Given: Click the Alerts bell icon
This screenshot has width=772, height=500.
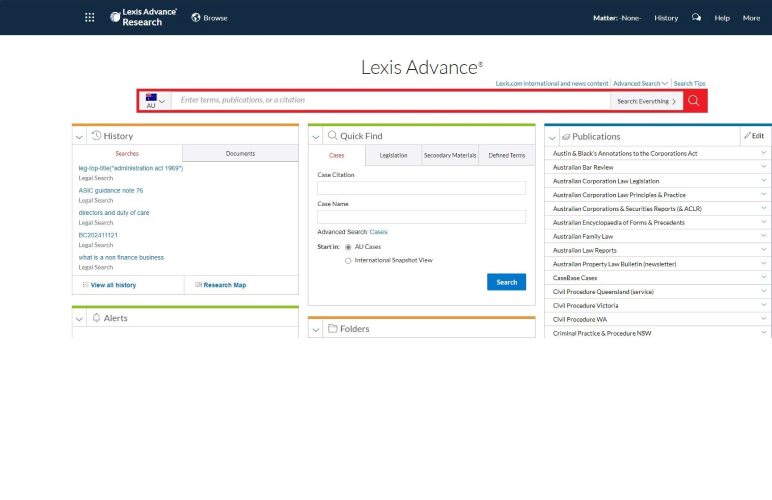Looking at the screenshot, I should tap(96, 318).
